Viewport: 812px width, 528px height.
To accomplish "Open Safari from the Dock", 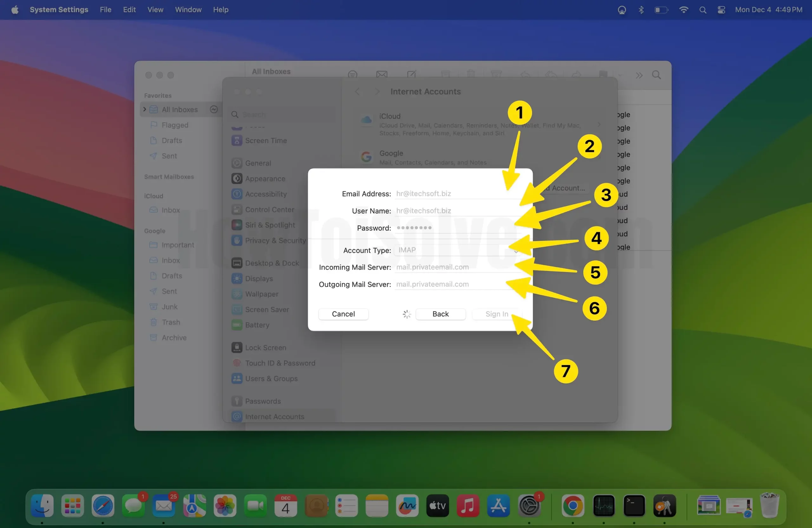I will [103, 505].
